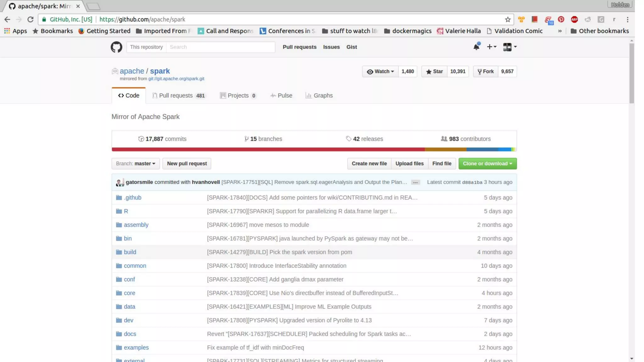Focus the repository search field
Viewport: 644px width, 362px height.
click(x=220, y=47)
